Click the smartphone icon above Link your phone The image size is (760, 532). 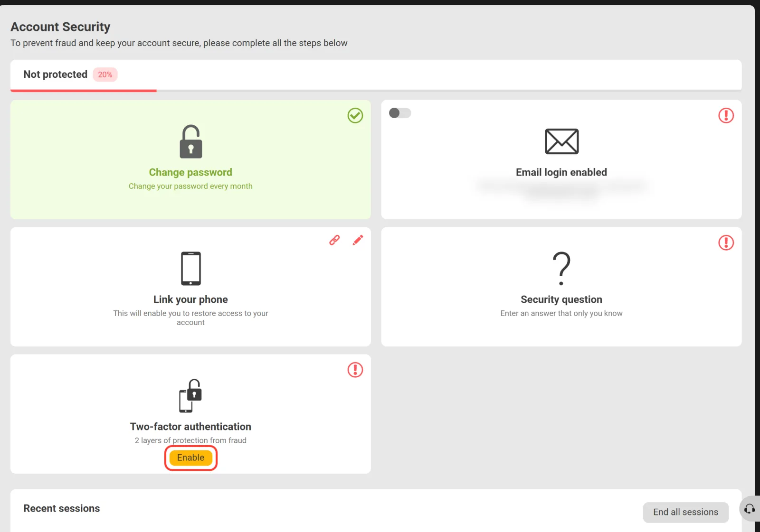(x=191, y=269)
